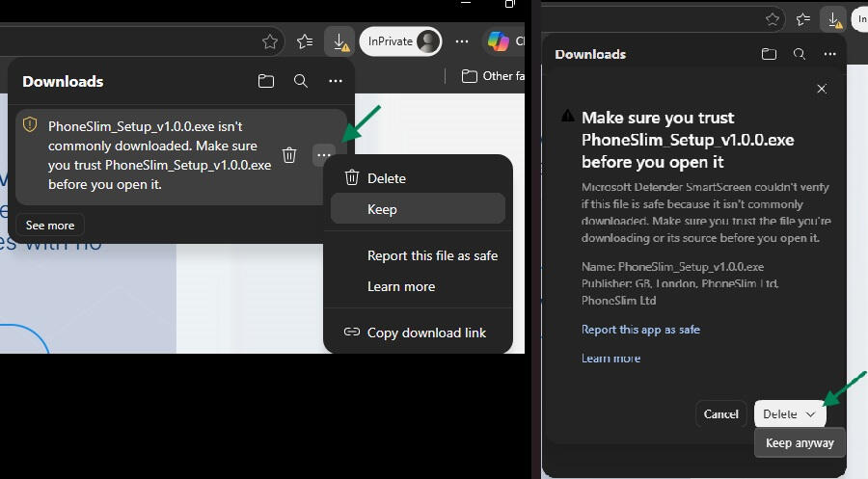Screen dimensions: 868x479
Task: Click Report this app as safe link
Action: [x=640, y=330]
